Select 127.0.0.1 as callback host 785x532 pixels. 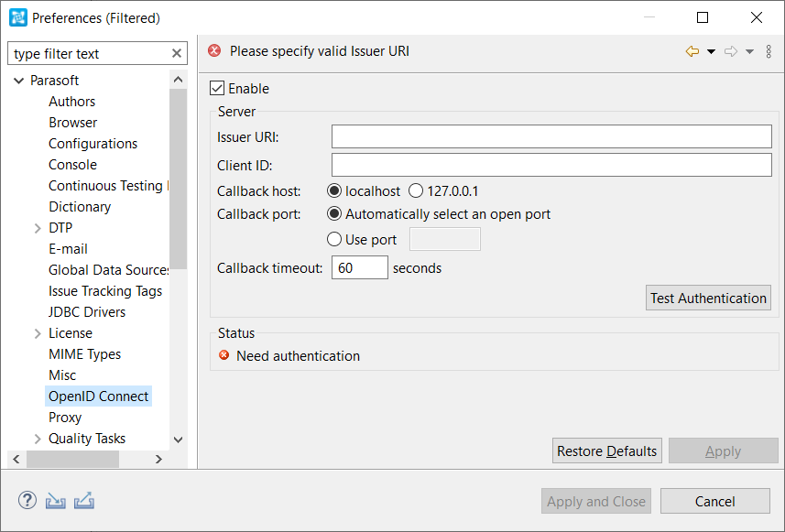pyautogui.click(x=416, y=191)
